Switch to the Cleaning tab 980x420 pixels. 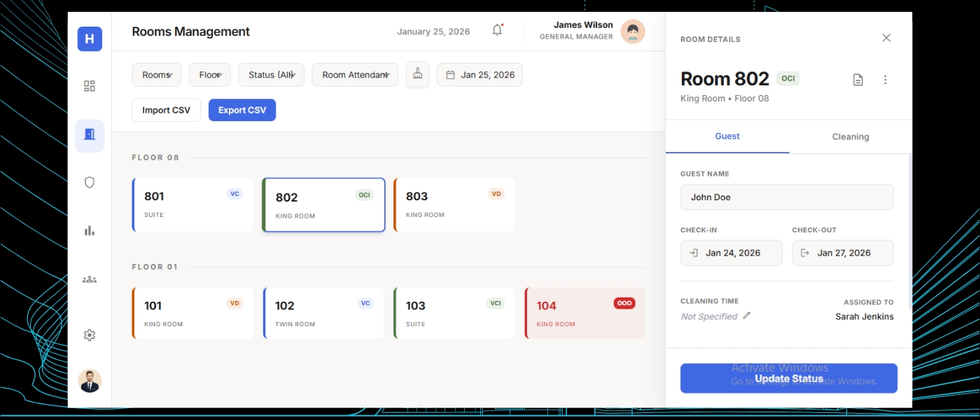pos(850,136)
